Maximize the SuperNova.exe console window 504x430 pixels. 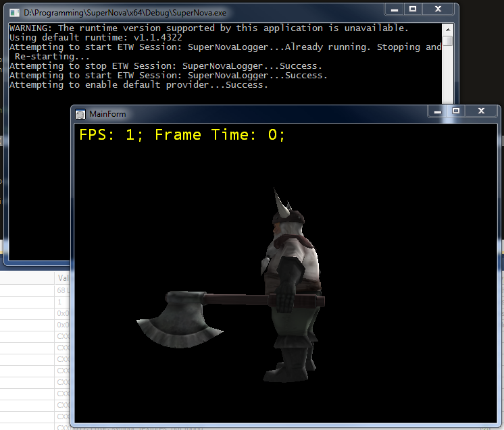pos(413,9)
